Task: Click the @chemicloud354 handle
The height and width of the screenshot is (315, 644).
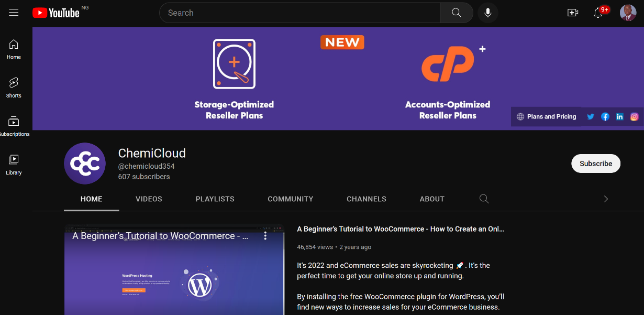Action: click(x=146, y=166)
